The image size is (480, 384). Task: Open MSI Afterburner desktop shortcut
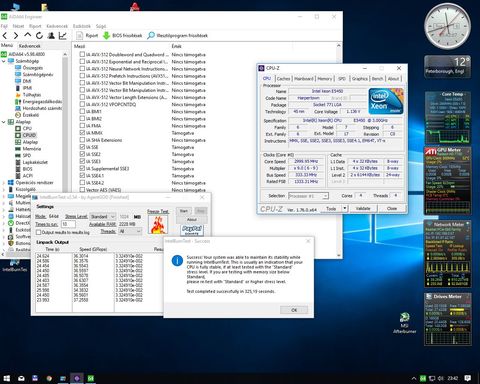tap(404, 323)
